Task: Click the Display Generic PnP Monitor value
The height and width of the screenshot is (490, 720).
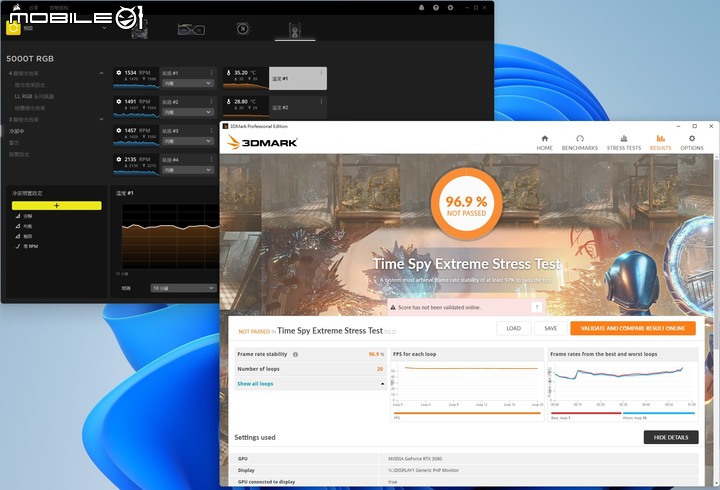Action: pos(423,470)
